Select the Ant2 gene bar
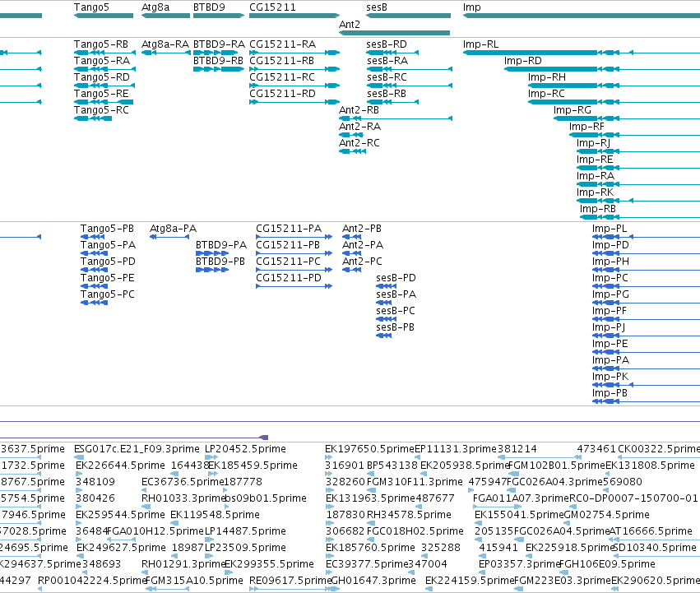This screenshot has height=593, width=700. (394, 33)
